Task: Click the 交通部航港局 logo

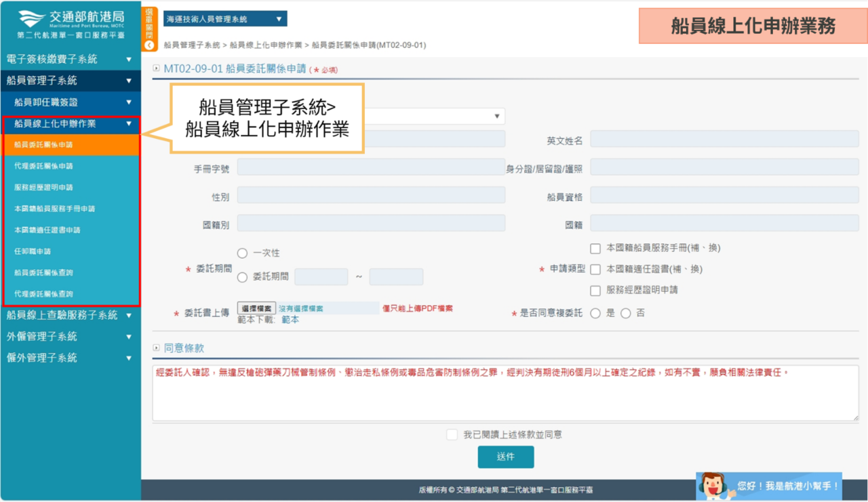Action: coord(71,24)
